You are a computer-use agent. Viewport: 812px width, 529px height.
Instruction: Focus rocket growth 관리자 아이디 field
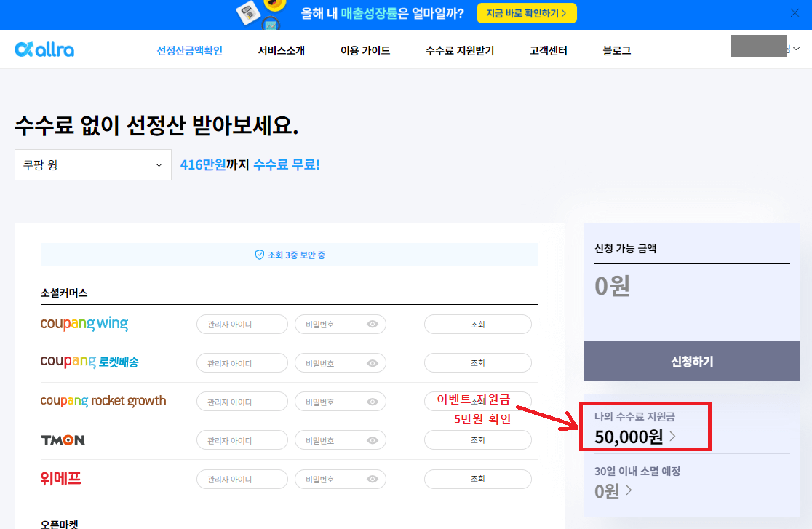tap(242, 402)
